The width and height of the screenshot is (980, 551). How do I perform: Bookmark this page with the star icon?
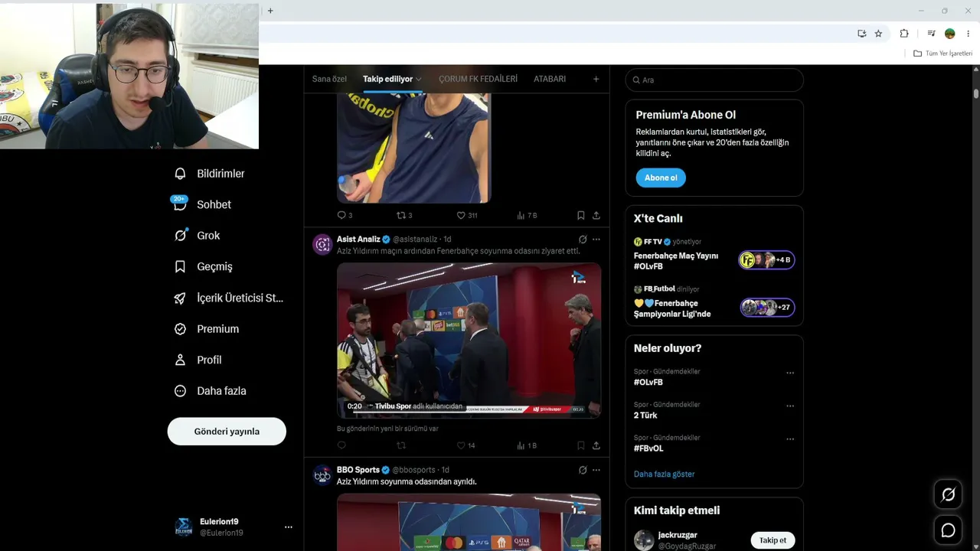878,34
